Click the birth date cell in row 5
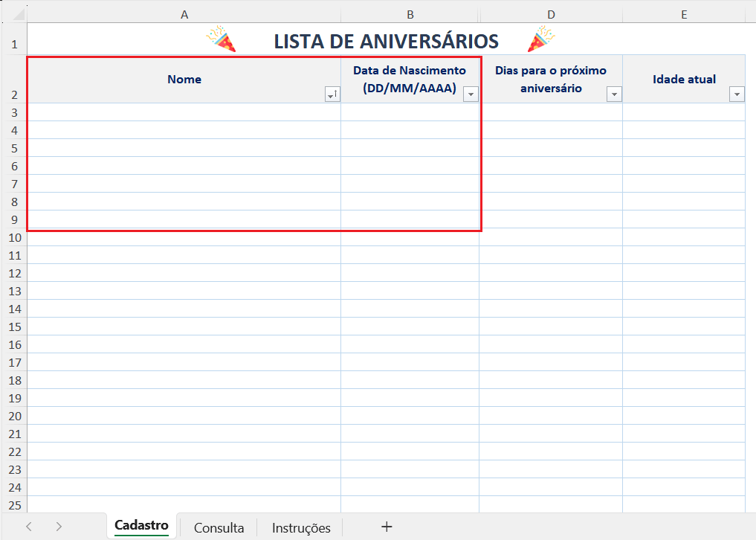The image size is (756, 540). (410, 148)
